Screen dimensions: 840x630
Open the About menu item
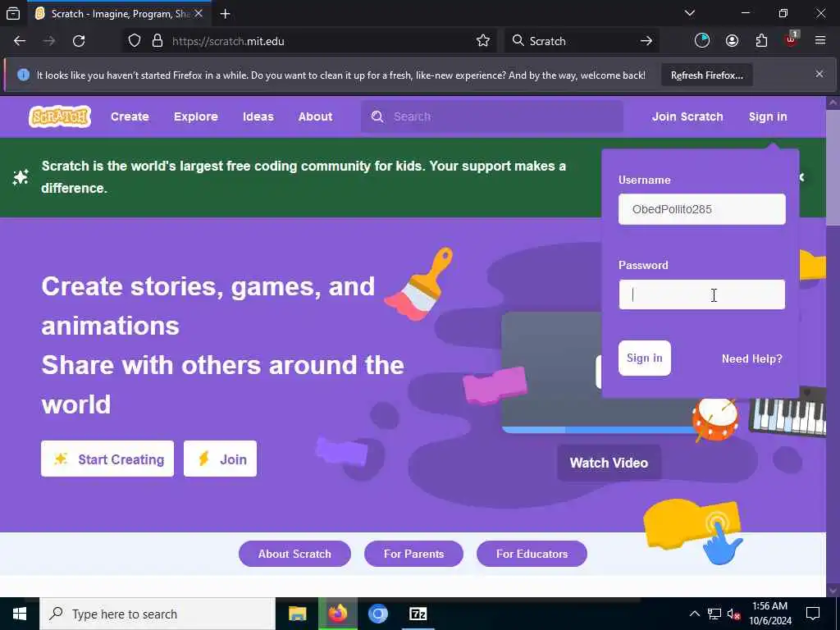point(316,116)
